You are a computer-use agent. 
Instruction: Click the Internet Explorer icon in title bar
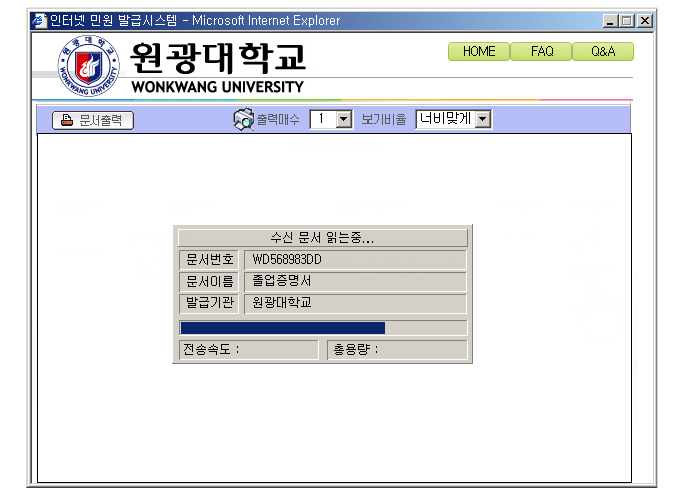click(39, 20)
